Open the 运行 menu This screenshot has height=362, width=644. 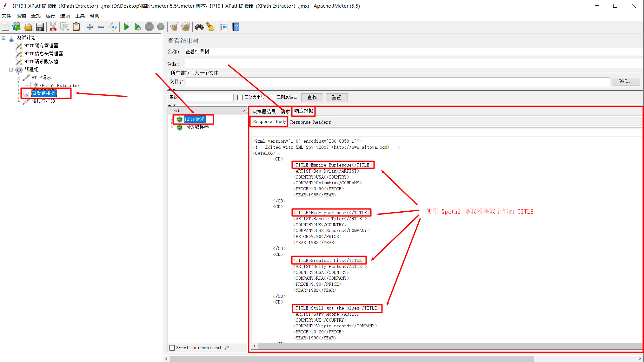(50, 16)
